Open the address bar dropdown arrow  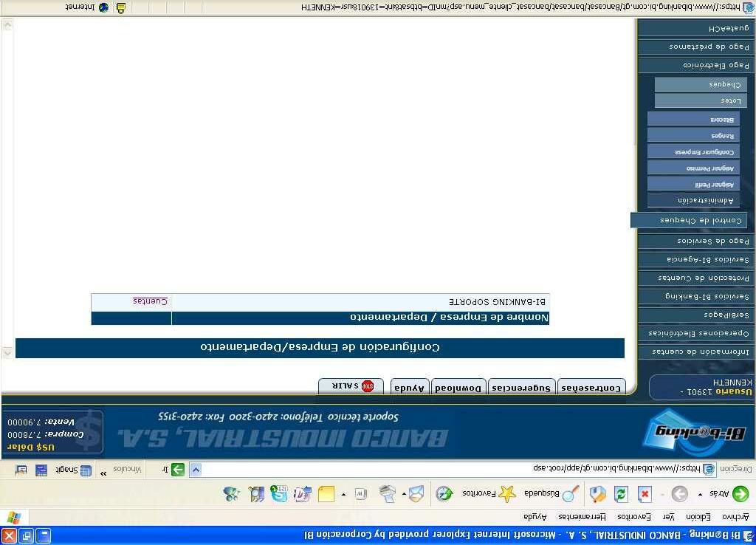coord(195,470)
